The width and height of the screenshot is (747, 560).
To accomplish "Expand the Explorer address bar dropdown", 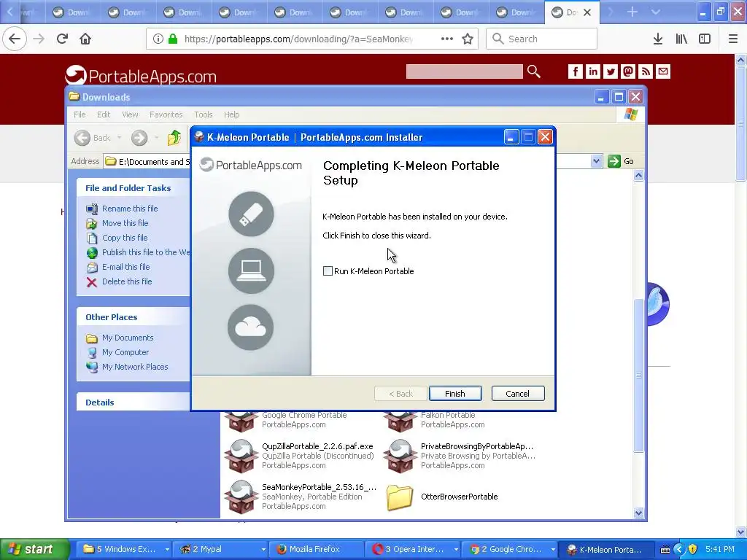I will pos(596,161).
